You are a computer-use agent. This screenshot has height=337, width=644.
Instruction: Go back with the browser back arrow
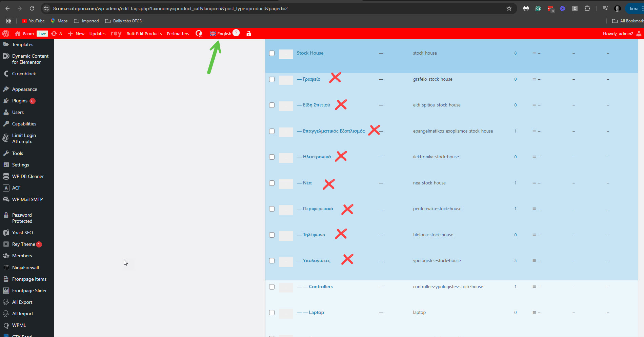point(7,8)
